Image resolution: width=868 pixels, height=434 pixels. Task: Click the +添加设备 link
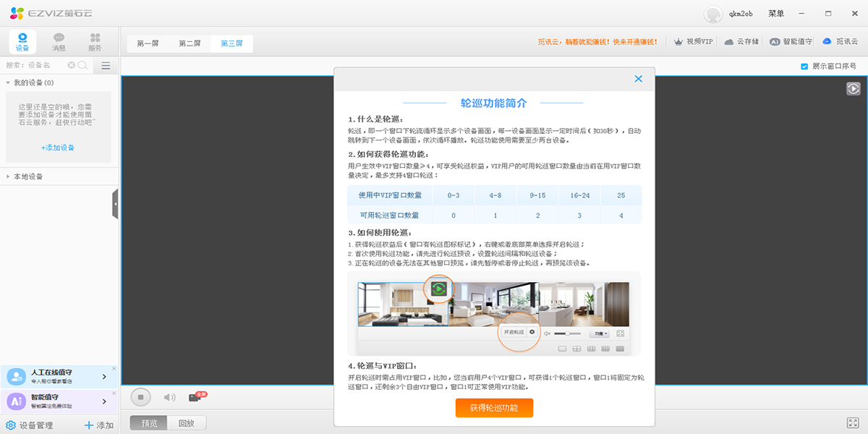[x=59, y=148]
